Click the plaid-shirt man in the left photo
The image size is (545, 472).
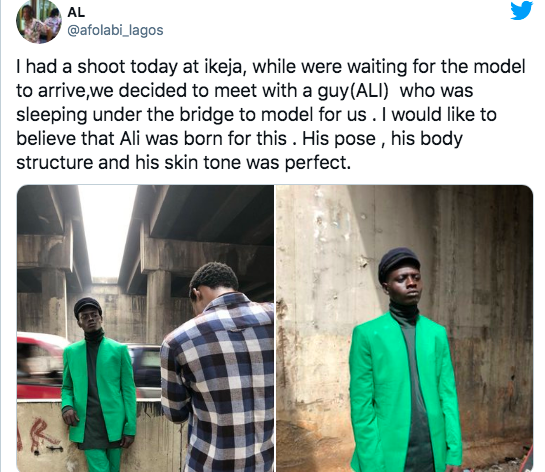point(218,368)
